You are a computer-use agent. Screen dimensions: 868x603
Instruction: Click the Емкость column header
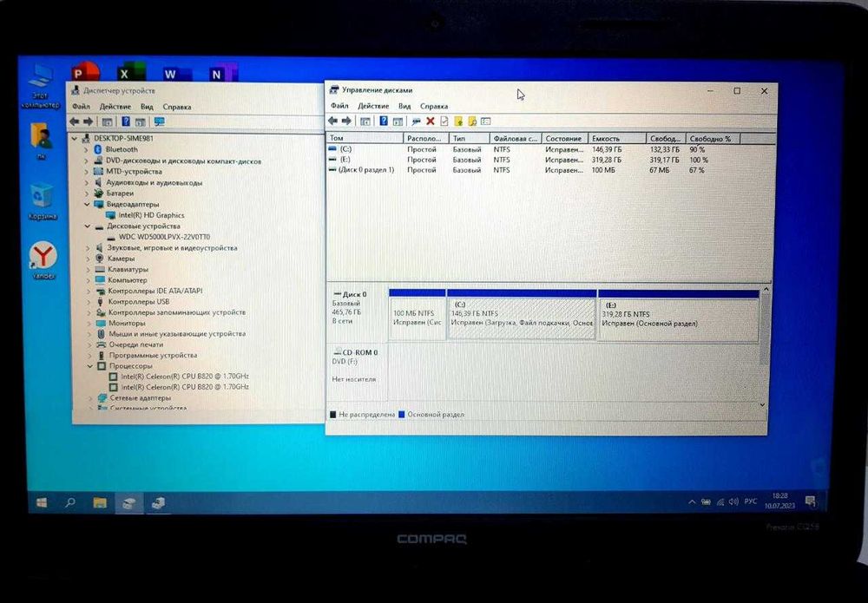click(x=616, y=138)
